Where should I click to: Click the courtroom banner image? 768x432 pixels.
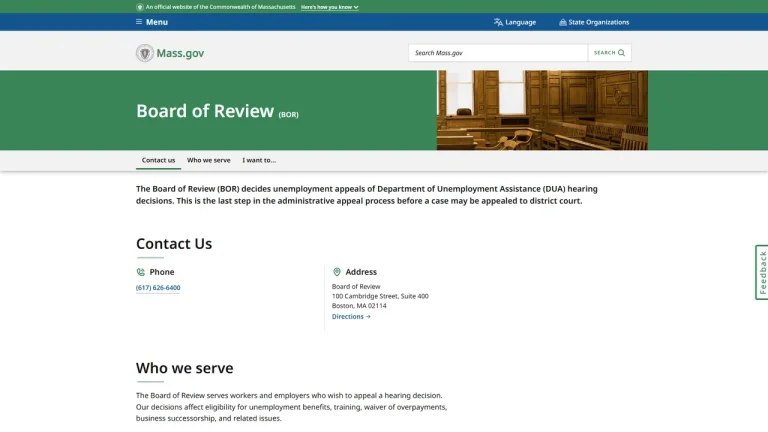pos(542,110)
